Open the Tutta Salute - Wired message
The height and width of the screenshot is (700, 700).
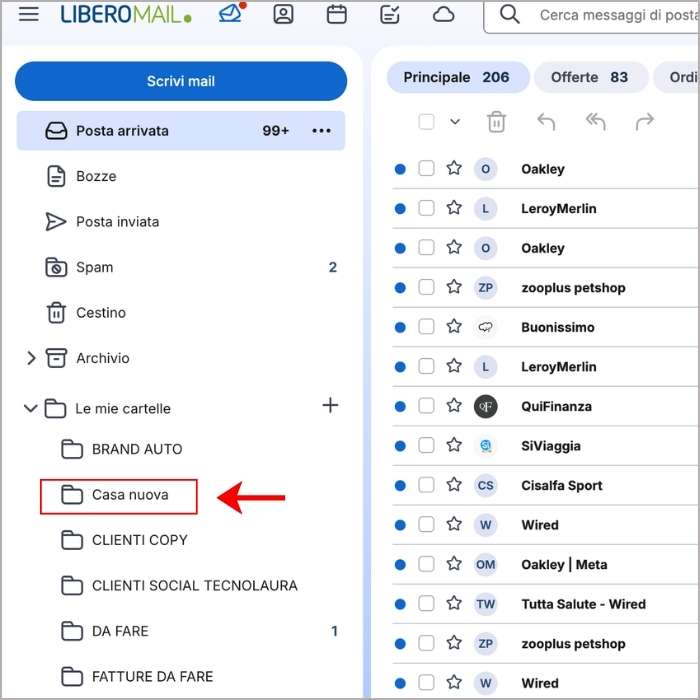click(x=546, y=604)
